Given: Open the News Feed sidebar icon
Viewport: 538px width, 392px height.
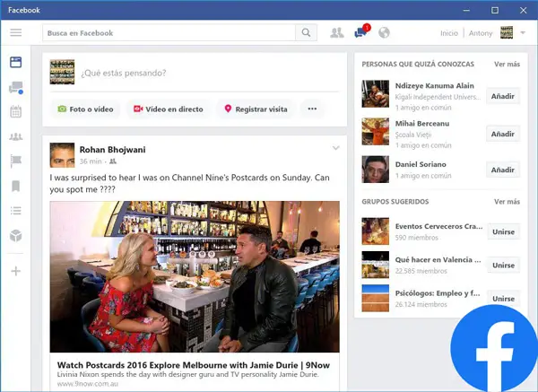Looking at the screenshot, I should click(x=15, y=63).
